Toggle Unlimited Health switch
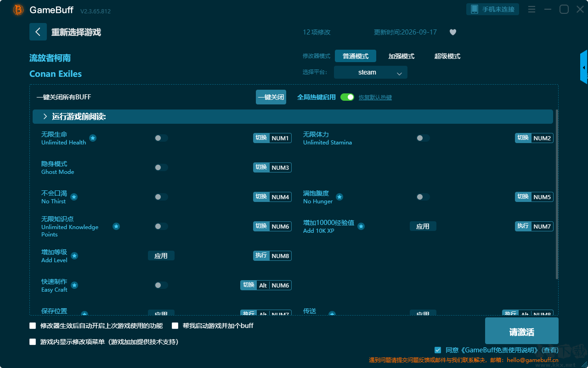The image size is (588, 368). [x=161, y=138]
